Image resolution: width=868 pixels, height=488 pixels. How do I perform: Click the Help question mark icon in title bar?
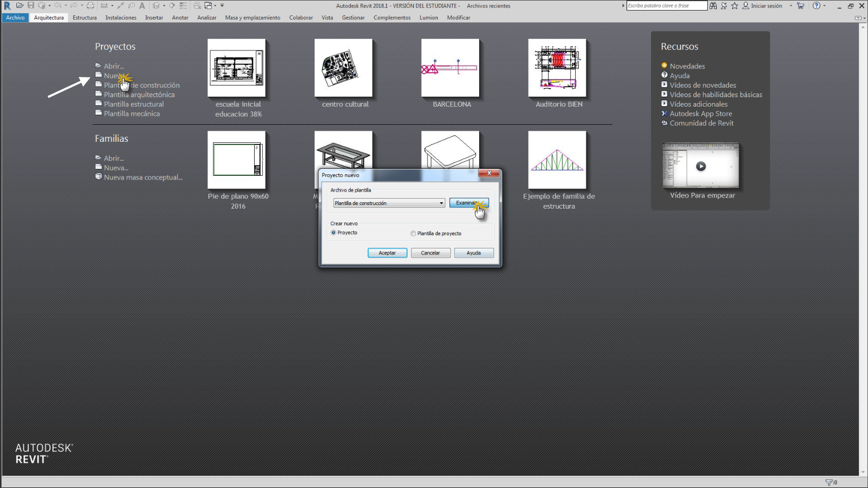[x=817, y=5]
